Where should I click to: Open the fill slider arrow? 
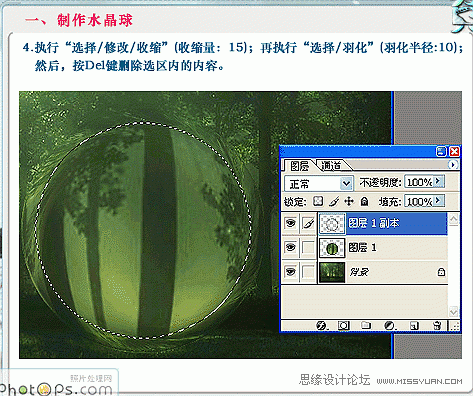click(439, 201)
